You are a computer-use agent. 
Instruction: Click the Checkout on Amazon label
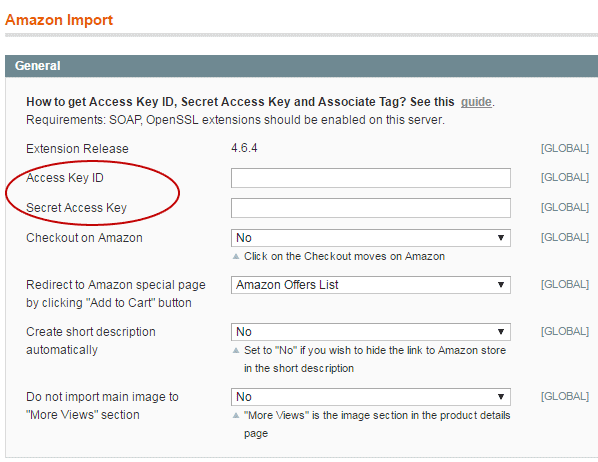pyautogui.click(x=84, y=238)
